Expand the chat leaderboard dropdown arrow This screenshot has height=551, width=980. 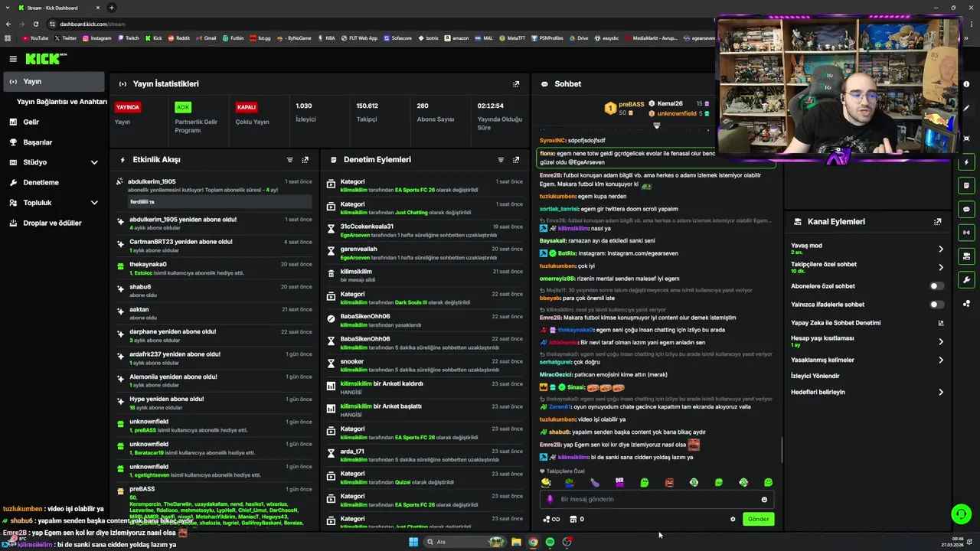[656, 126]
